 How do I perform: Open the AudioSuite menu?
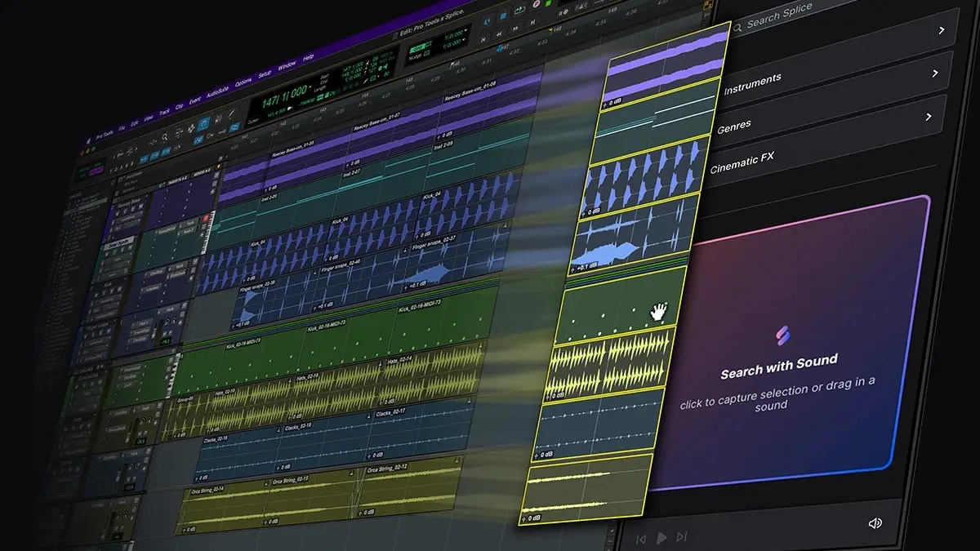click(217, 90)
